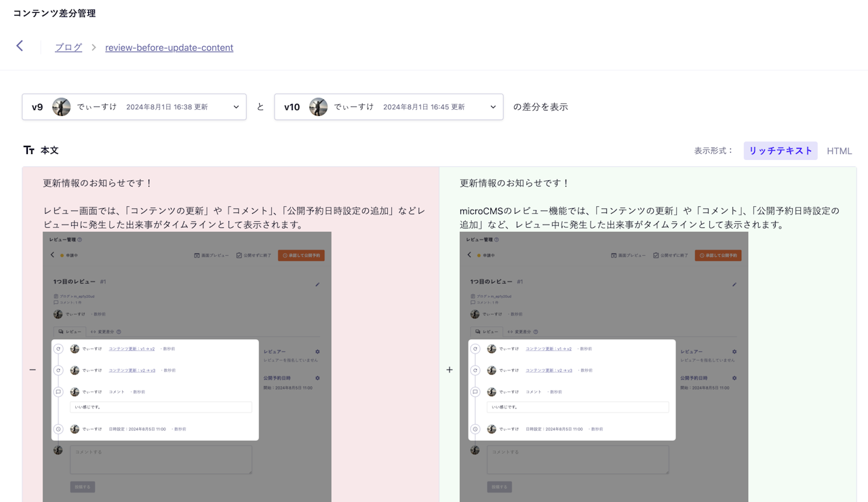Click the Tt rich text field icon beside 本文

[28, 150]
